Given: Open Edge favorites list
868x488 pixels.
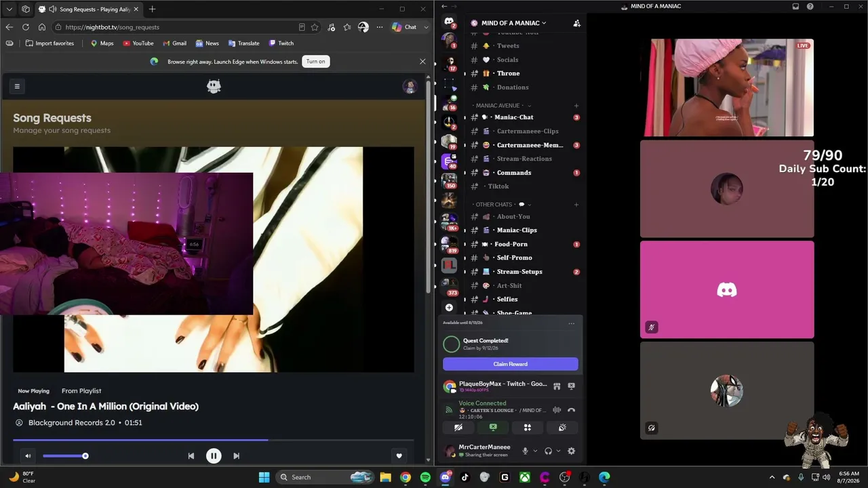Looking at the screenshot, I should pyautogui.click(x=347, y=27).
